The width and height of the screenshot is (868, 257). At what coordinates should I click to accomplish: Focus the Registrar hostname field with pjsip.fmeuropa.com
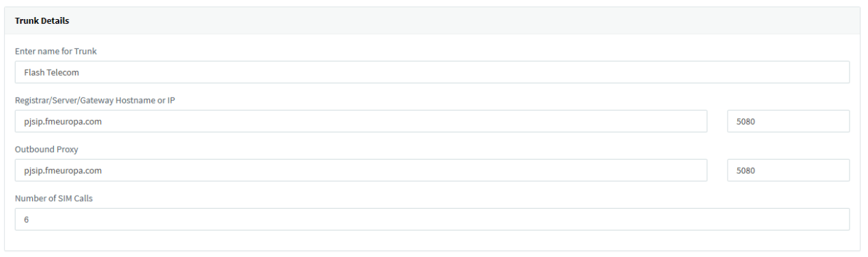(361, 121)
